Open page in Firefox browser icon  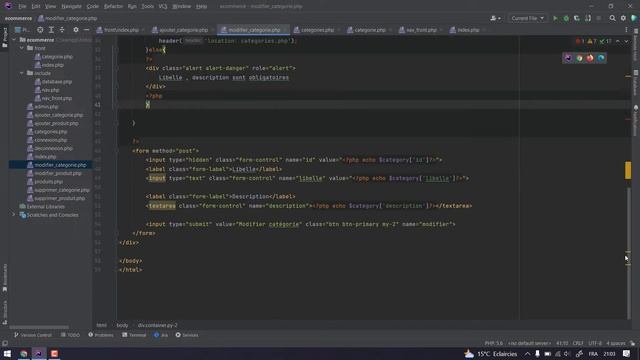click(x=590, y=58)
